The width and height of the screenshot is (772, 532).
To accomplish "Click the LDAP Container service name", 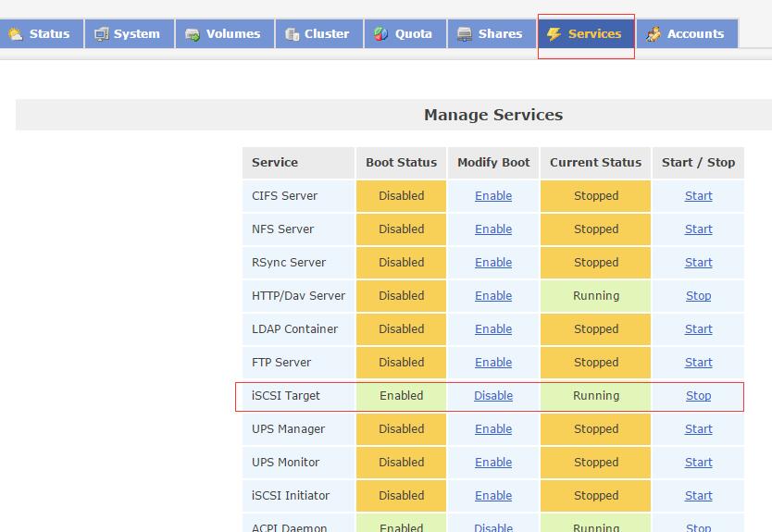I will pos(294,329).
